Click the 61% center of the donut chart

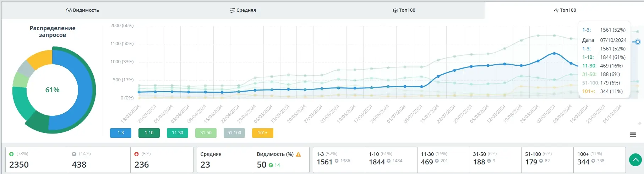(x=52, y=90)
